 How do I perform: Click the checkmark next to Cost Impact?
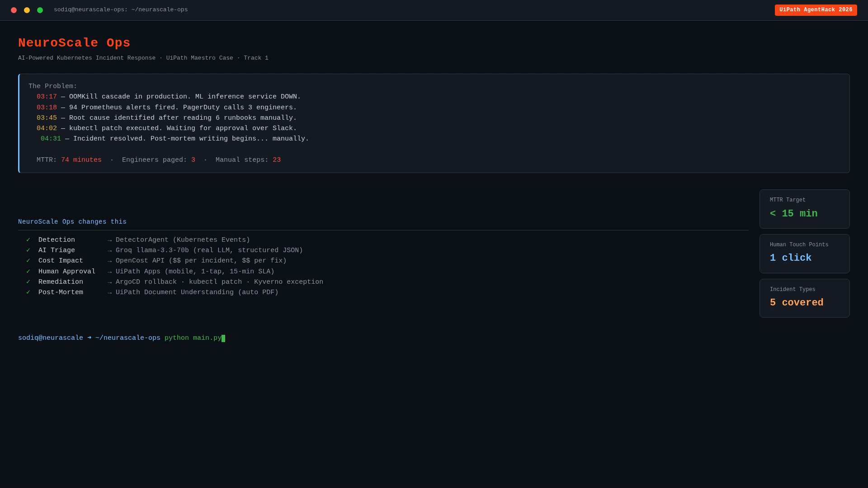(x=28, y=261)
